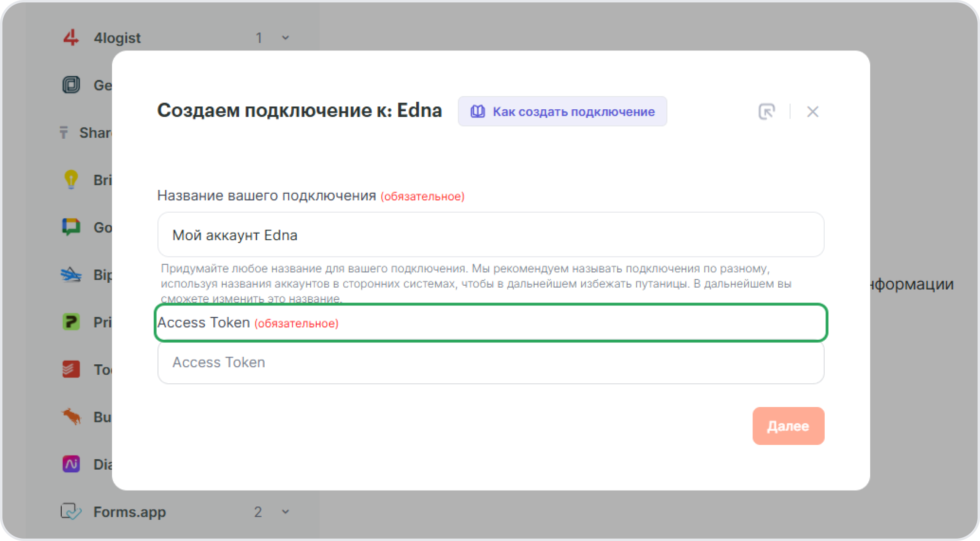
Task: Expand the 4logist chevron dropdown
Action: tap(286, 38)
